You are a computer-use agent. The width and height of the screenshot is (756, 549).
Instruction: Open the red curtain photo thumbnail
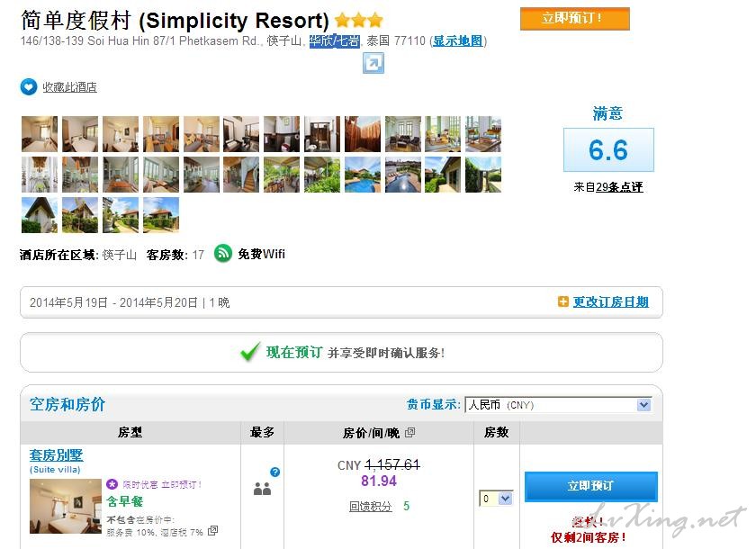(x=363, y=134)
